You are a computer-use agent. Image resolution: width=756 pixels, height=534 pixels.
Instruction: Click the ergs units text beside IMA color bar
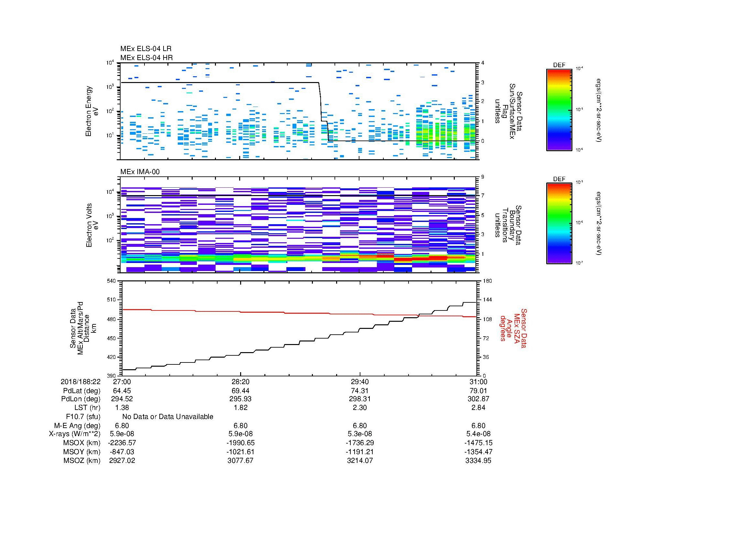tap(599, 224)
